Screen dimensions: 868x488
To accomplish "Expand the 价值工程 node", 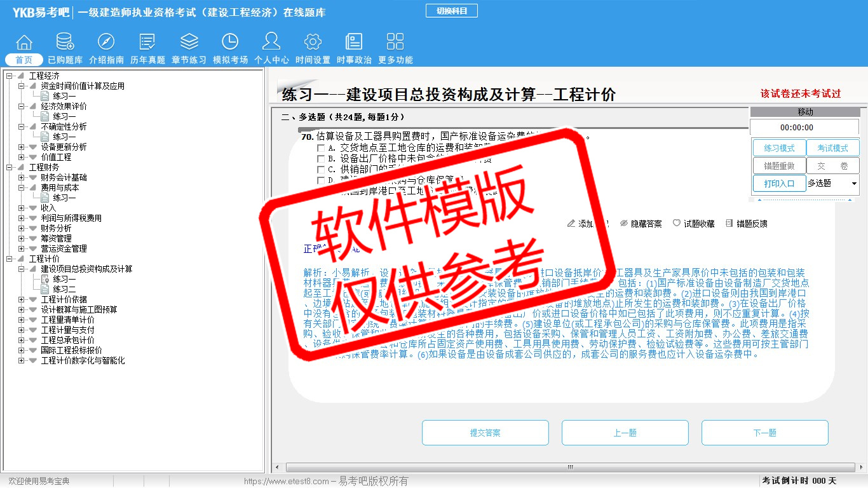I will pos(21,158).
